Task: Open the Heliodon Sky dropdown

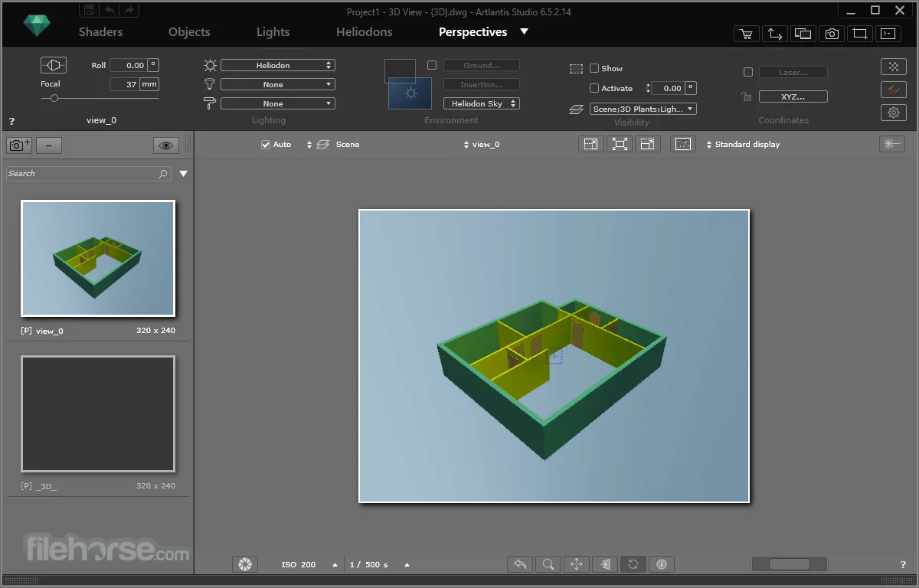Action: pyautogui.click(x=482, y=103)
